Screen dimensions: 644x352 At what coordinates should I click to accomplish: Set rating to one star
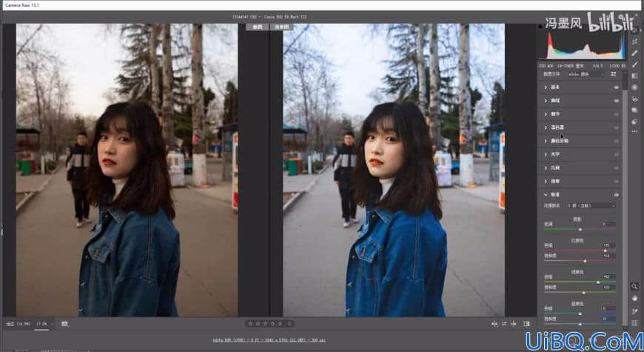click(x=250, y=324)
